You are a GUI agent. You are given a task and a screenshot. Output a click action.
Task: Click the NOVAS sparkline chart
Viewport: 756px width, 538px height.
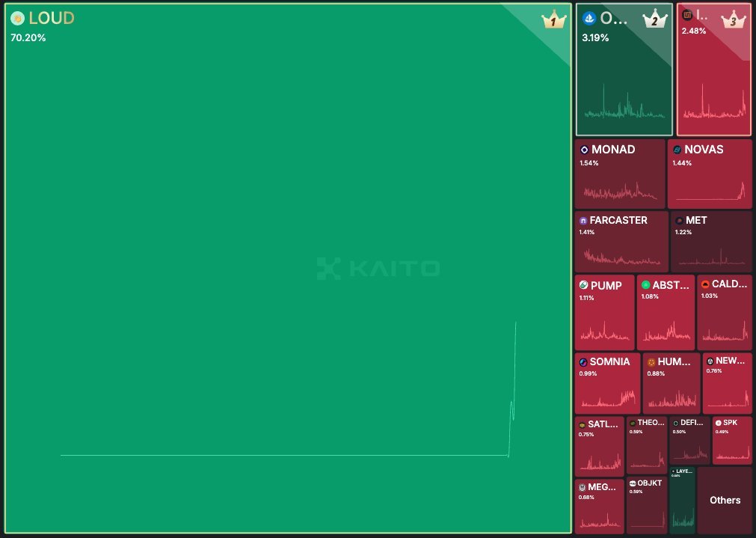click(710, 191)
